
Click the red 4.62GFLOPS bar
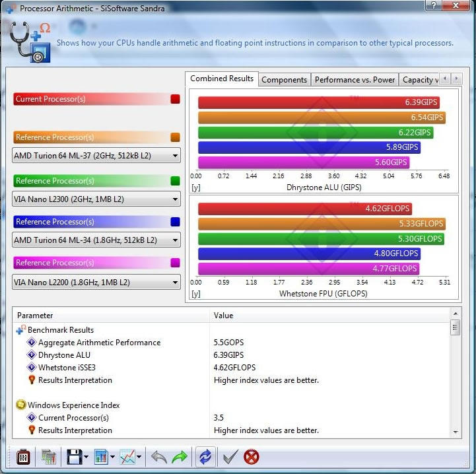pyautogui.click(x=305, y=209)
